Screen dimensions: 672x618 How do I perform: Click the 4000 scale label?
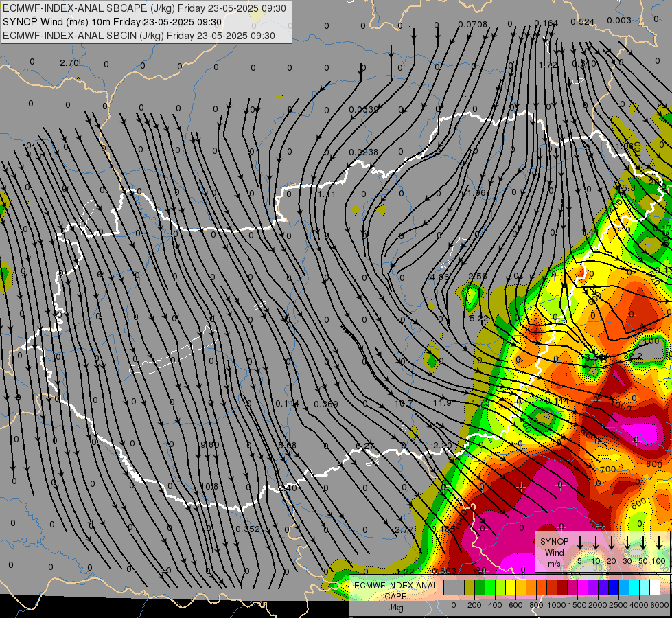(638, 605)
